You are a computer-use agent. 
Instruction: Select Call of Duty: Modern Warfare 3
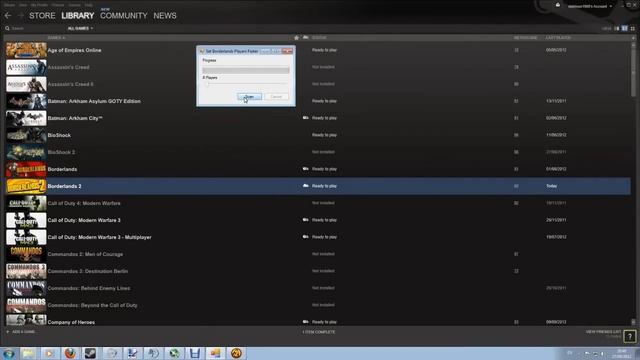(317, 220)
